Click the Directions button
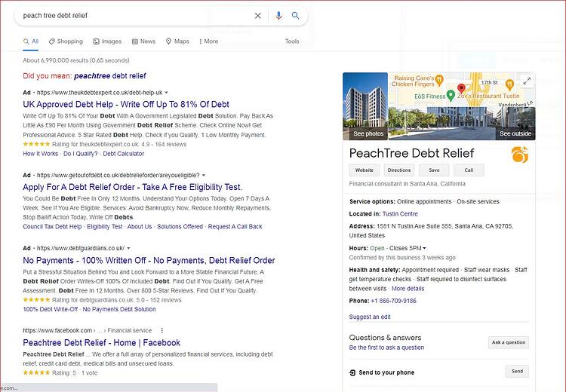The image size is (566, 392). click(x=399, y=170)
